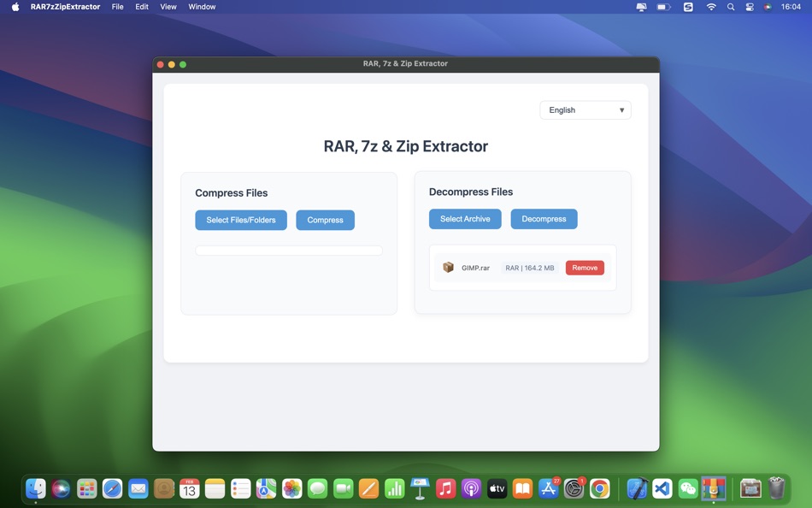
Task: Open Music from the dock
Action: [x=446, y=488]
